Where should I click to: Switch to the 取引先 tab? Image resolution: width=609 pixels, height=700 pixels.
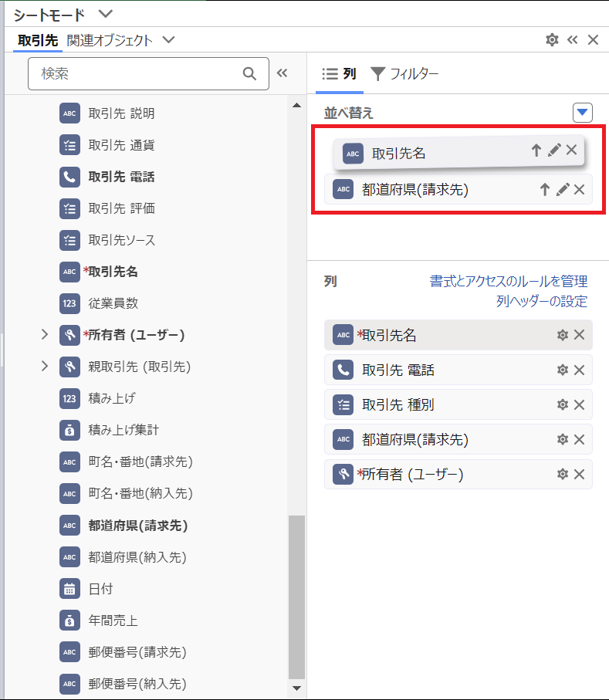coord(38,40)
